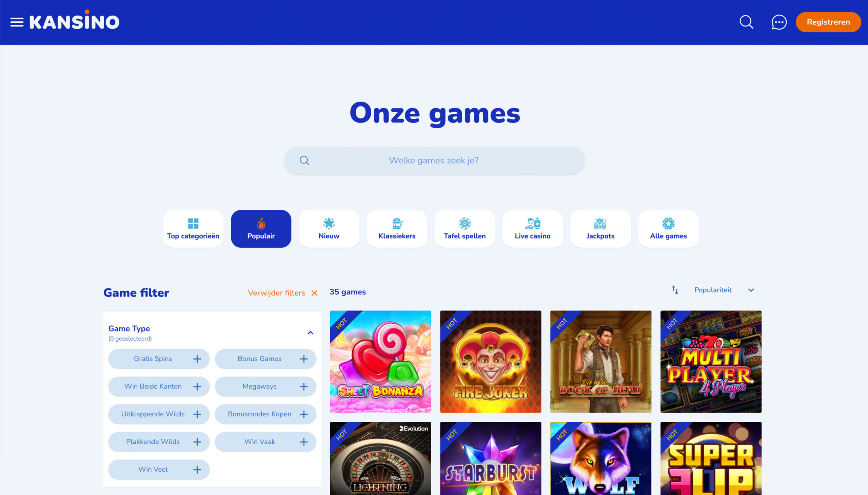Focus the Welke games zoek je field
This screenshot has height=495, width=868.
tap(434, 160)
